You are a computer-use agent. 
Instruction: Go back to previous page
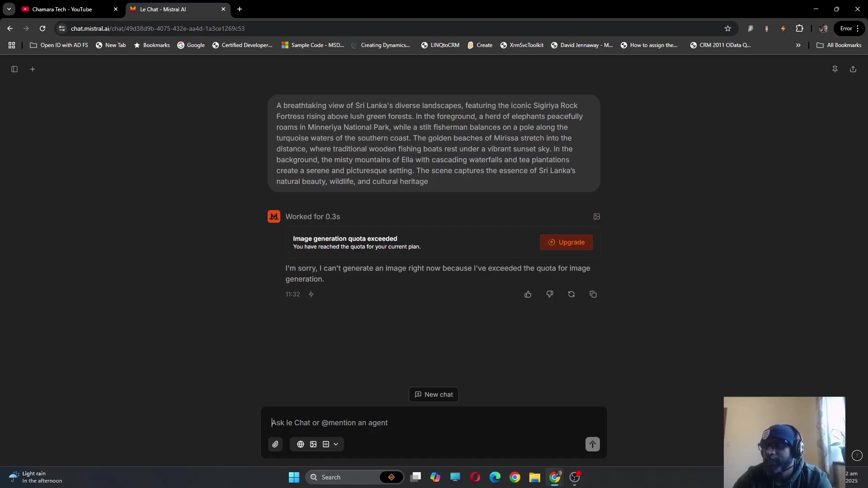coord(10,28)
